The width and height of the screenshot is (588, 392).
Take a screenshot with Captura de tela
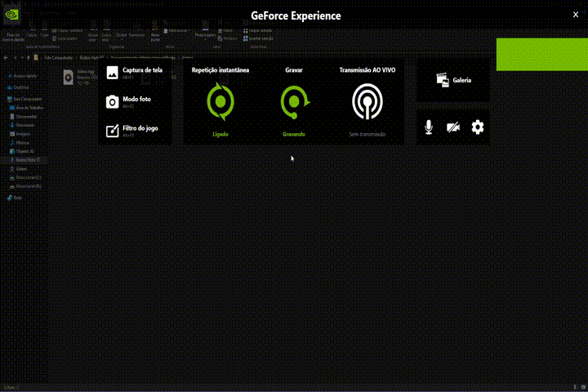[x=135, y=73]
